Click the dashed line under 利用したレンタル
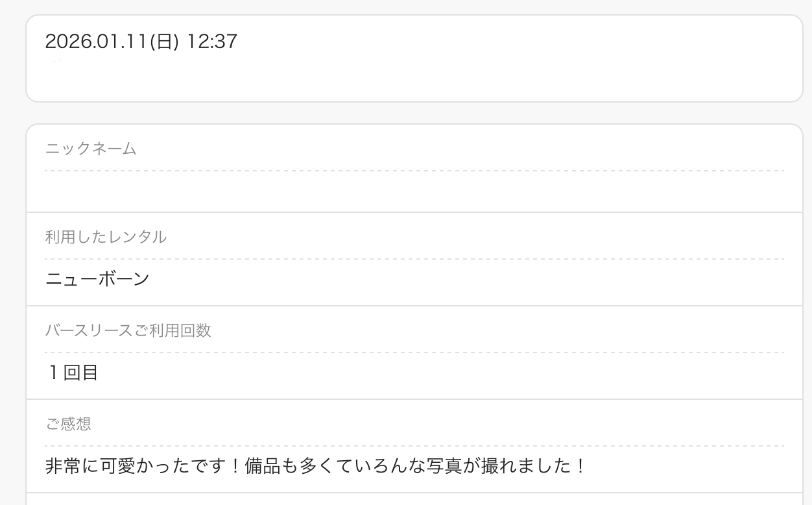Image resolution: width=812 pixels, height=505 pixels. (414, 259)
